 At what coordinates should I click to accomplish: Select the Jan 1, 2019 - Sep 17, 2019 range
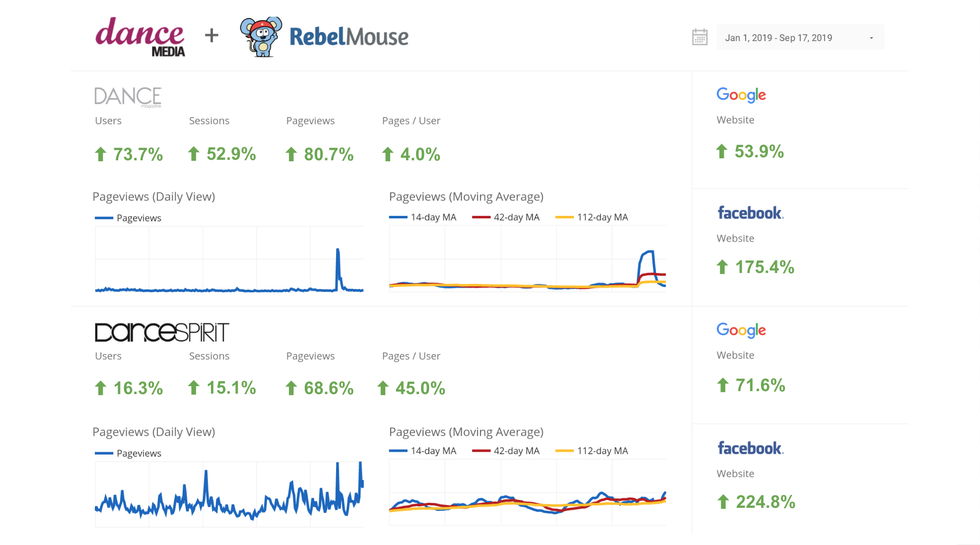[778, 38]
